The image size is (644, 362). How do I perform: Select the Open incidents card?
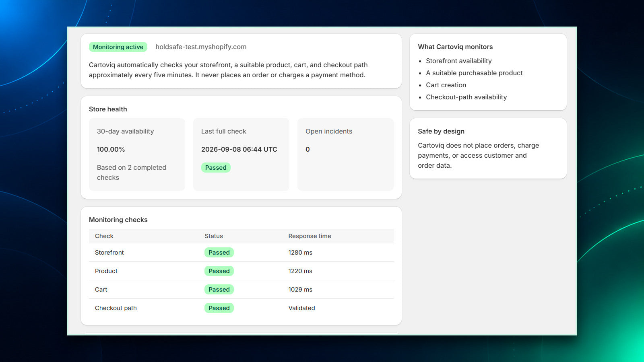click(345, 154)
